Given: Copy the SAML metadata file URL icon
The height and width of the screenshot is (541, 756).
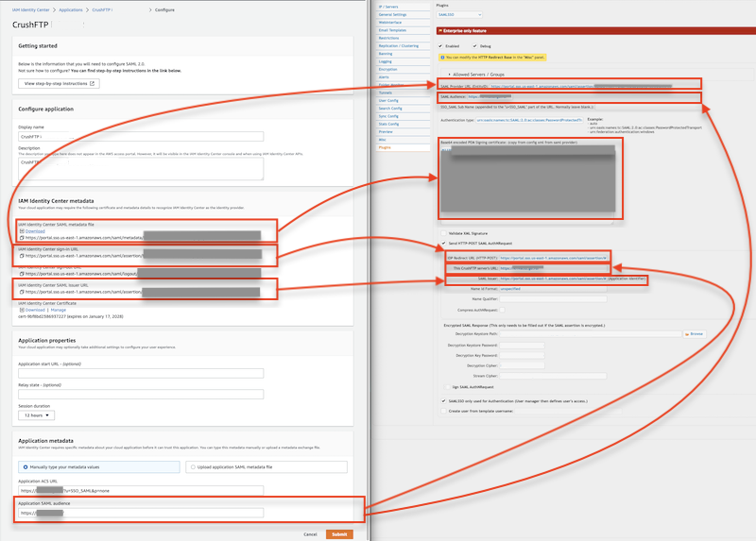Looking at the screenshot, I should pos(22,238).
